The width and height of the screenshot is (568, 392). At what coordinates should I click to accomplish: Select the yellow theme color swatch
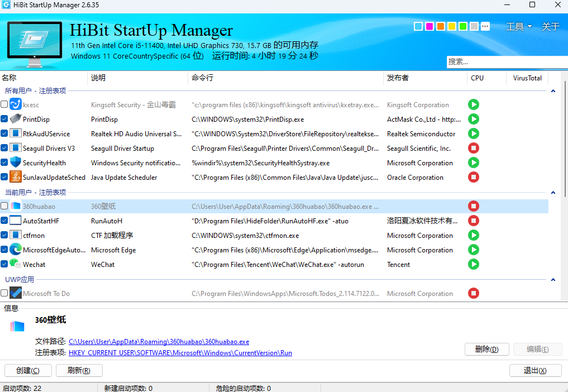[452, 26]
